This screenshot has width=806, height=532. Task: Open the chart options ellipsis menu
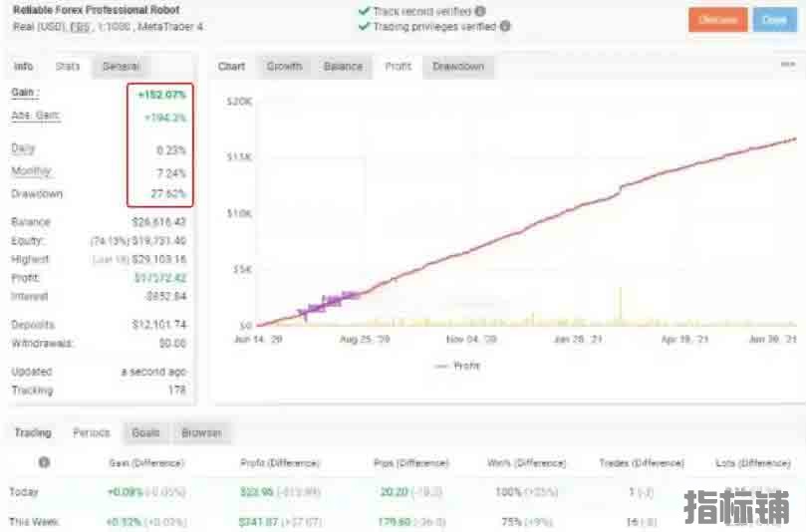[x=787, y=65]
